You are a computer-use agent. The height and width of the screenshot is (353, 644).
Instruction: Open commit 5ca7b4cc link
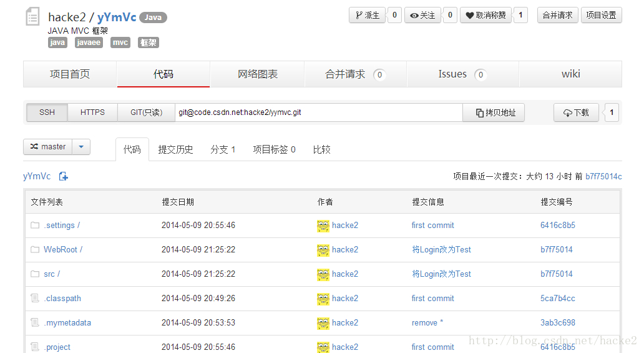[x=558, y=298]
